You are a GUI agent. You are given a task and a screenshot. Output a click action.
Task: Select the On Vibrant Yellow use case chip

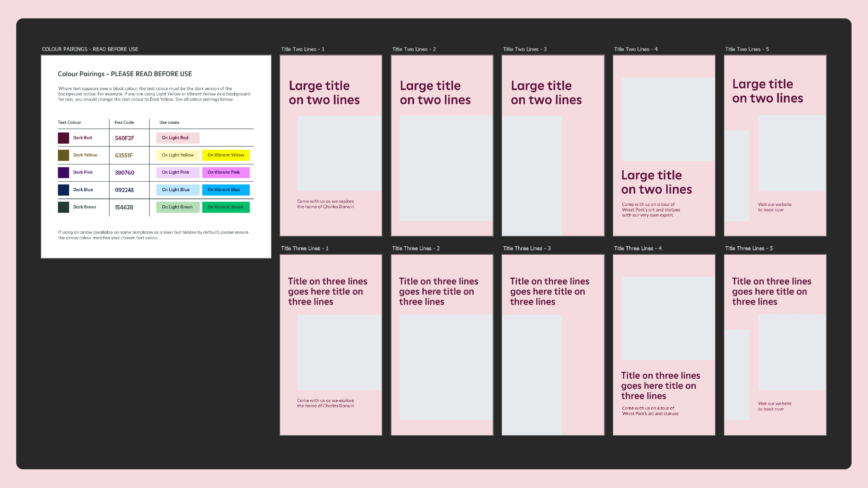tap(226, 155)
